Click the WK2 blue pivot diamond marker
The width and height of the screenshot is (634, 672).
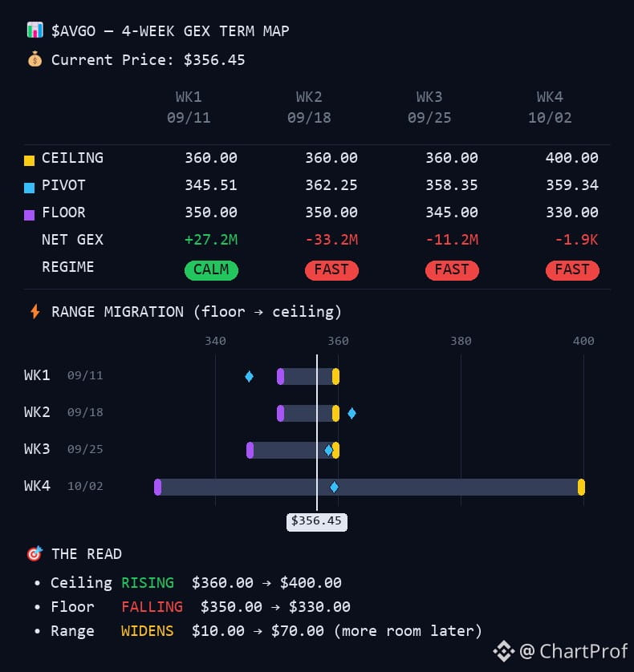352,413
